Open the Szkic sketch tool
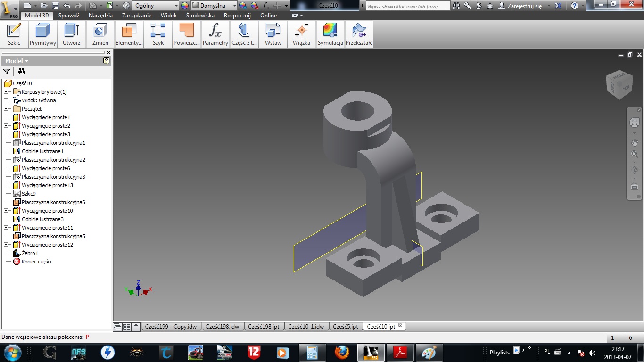The height and width of the screenshot is (362, 644). pos(14,34)
